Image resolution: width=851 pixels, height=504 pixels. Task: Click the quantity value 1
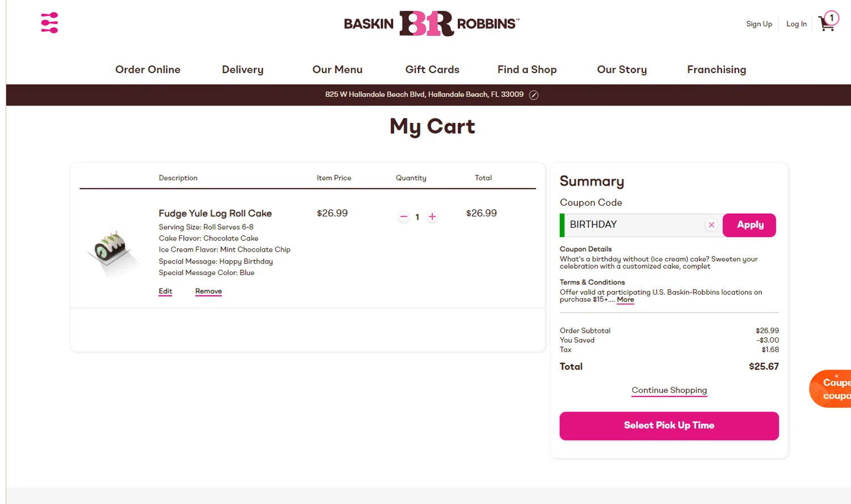click(417, 217)
